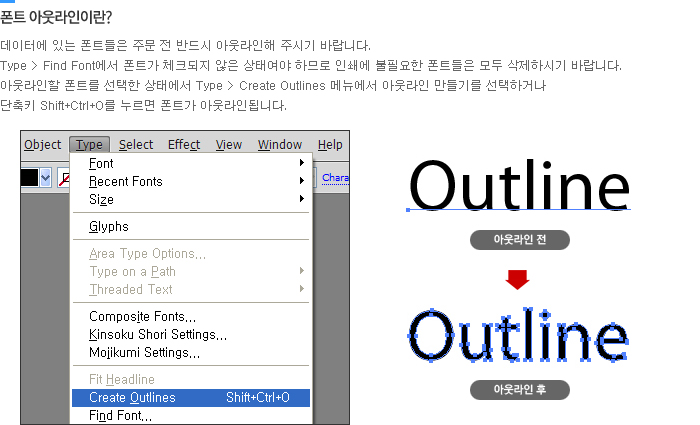
Task: Open the Help menu
Action: pos(329,144)
